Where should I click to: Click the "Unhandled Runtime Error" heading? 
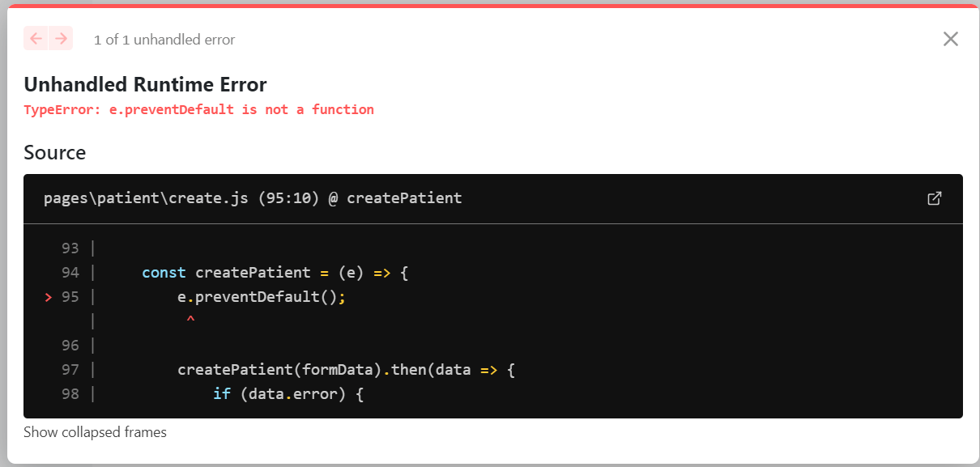pyautogui.click(x=145, y=84)
